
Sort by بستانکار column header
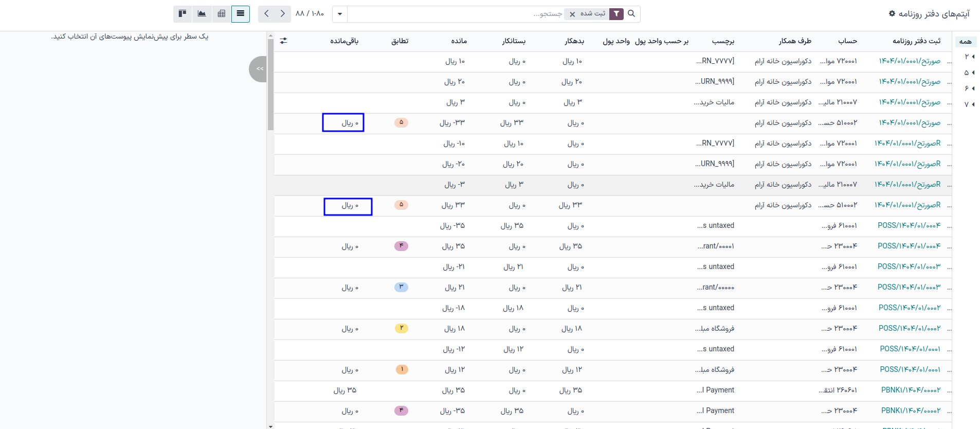tap(514, 41)
